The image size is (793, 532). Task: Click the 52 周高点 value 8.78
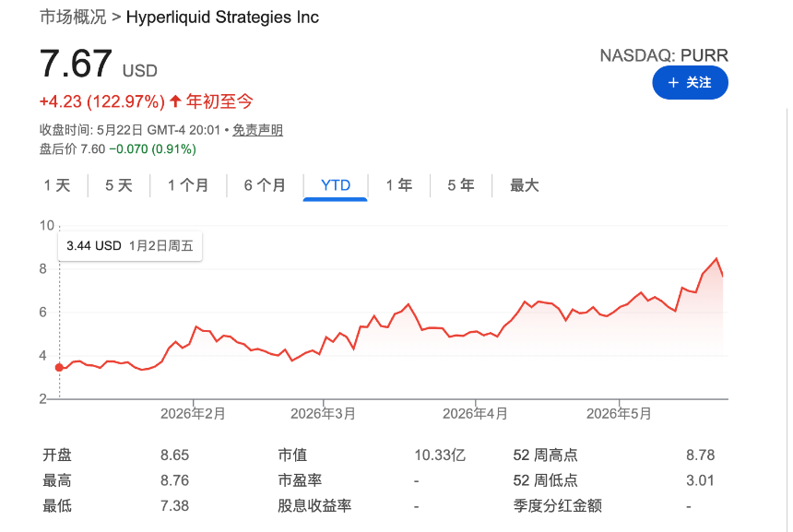[700, 455]
